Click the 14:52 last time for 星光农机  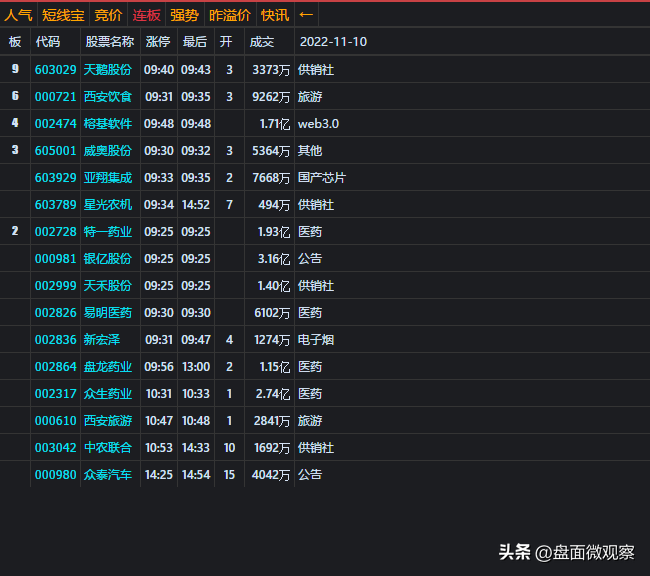click(196, 204)
